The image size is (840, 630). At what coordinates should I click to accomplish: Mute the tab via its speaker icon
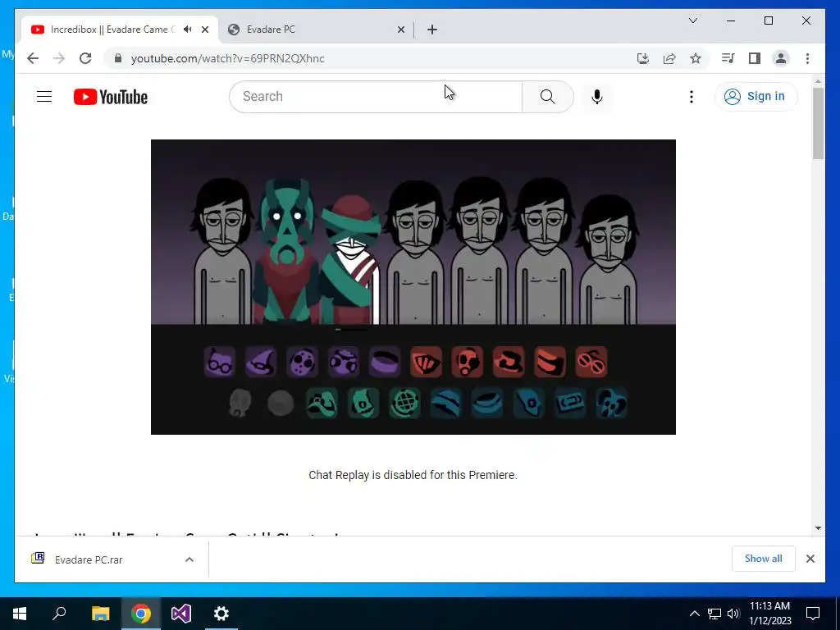point(188,30)
